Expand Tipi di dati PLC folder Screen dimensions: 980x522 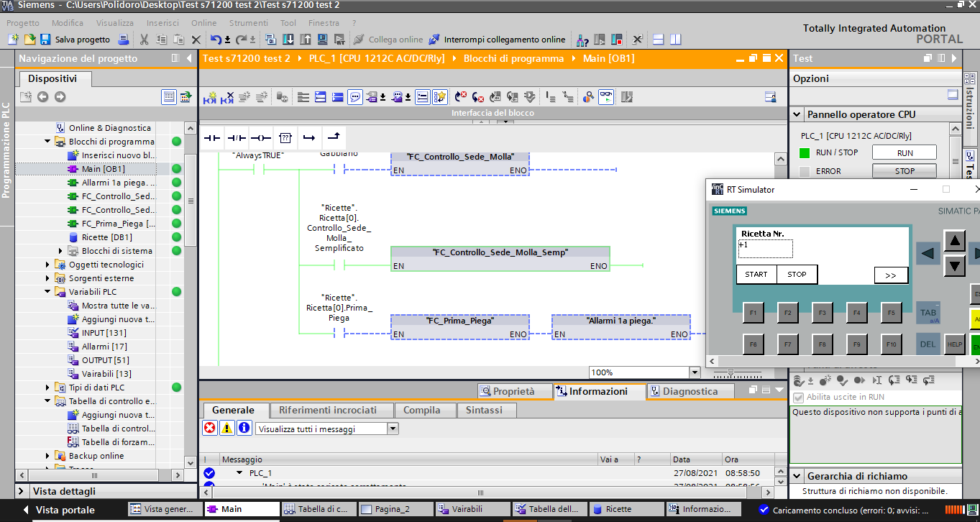tap(49, 388)
